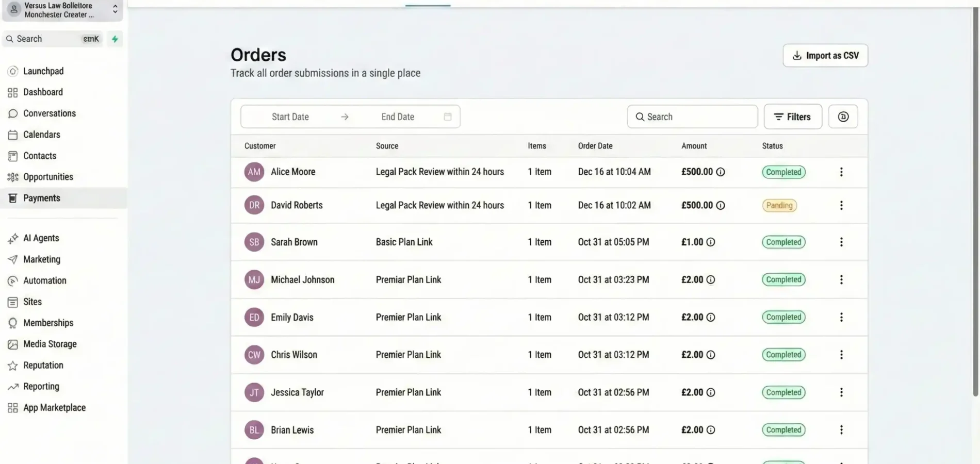980x464 pixels.
Task: Open the Reputation section
Action: (43, 365)
